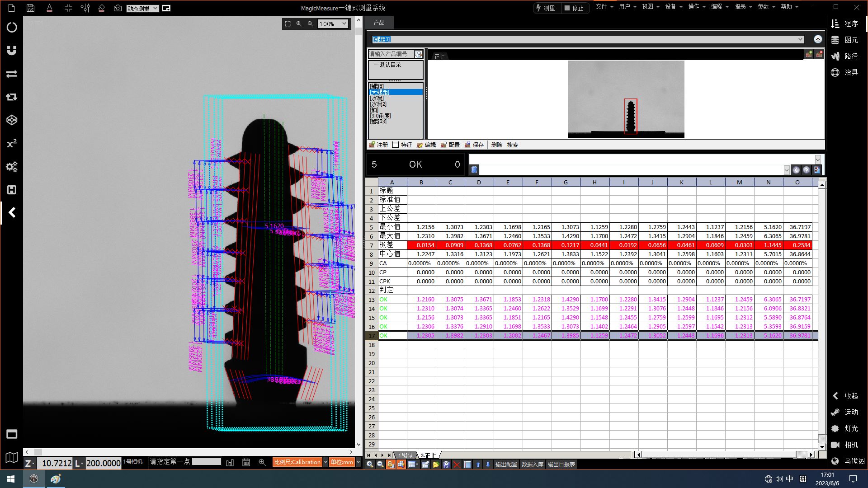Click the round collapse-up button beside product combo
The image size is (868, 488).
coord(818,39)
